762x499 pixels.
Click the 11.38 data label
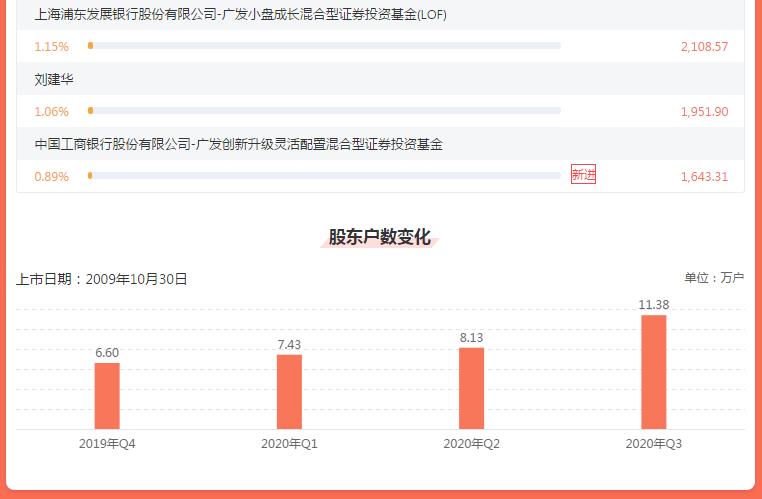click(x=654, y=305)
